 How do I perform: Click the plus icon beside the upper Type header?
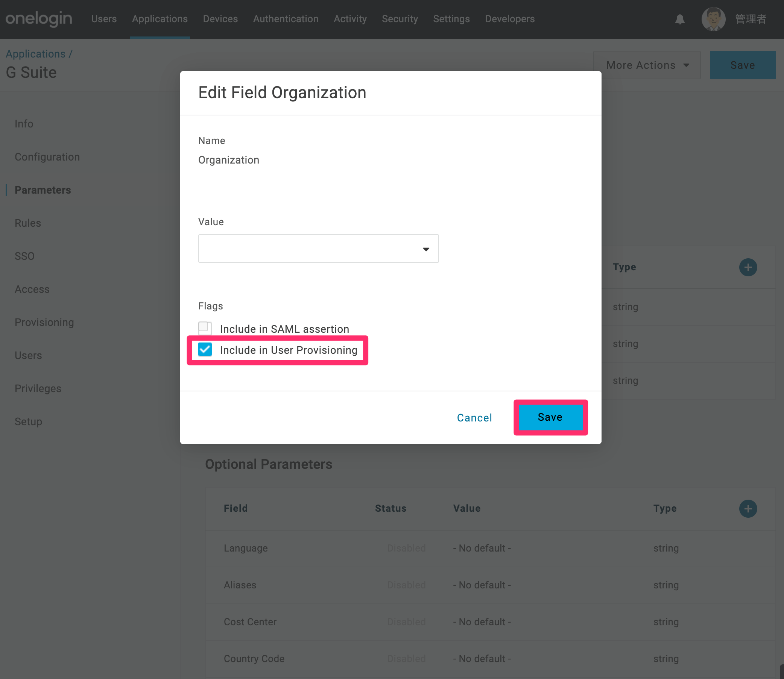coord(748,267)
